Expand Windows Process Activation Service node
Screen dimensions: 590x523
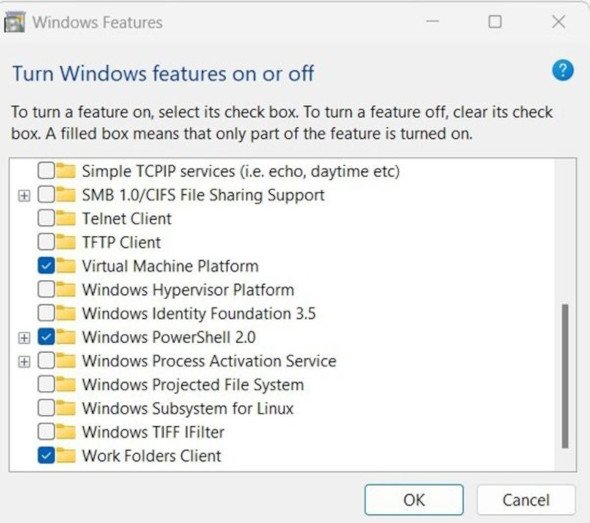click(24, 362)
